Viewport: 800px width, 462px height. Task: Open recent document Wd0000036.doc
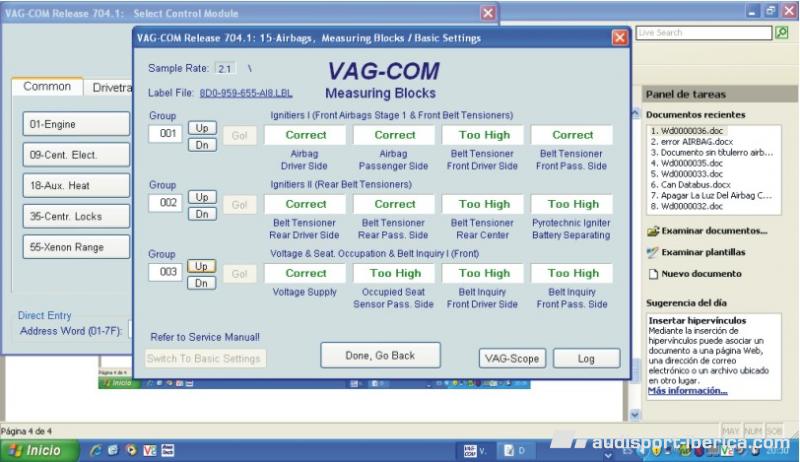click(687, 131)
